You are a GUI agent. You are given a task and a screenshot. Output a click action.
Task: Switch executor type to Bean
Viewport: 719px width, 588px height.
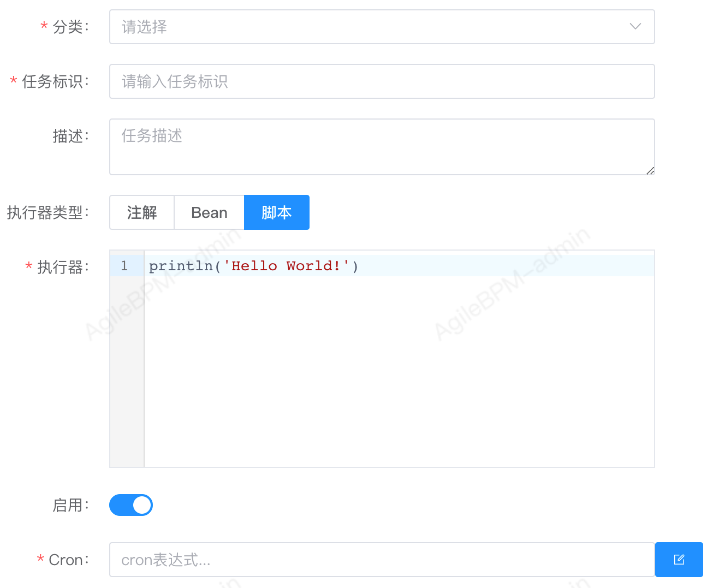click(209, 212)
